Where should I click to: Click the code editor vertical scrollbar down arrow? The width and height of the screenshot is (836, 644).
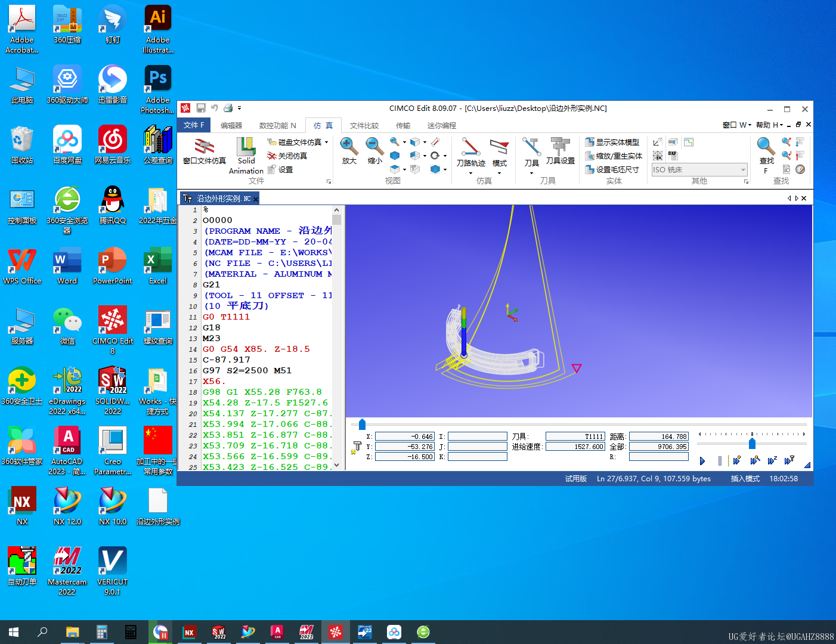(336, 465)
